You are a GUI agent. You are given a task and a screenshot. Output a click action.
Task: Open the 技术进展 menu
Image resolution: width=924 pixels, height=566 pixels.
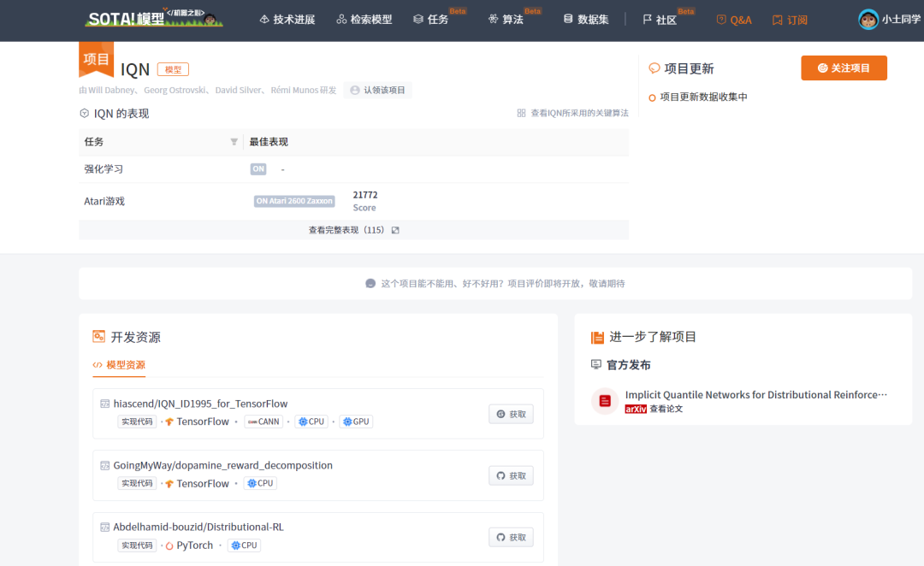coord(287,20)
